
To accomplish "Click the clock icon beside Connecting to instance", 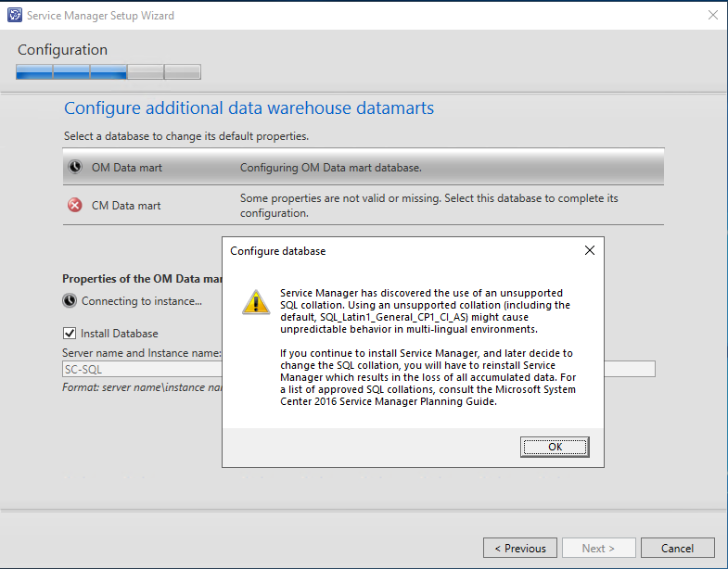I will [70, 301].
